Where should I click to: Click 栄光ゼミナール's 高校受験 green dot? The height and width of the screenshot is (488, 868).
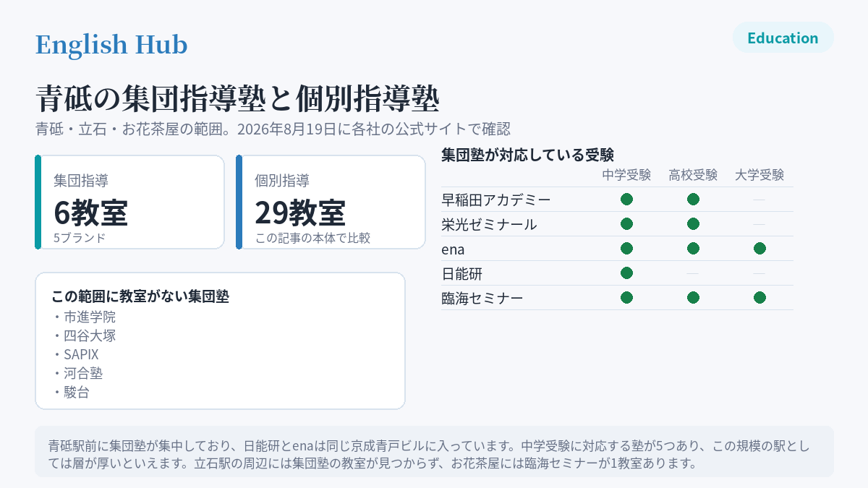pyautogui.click(x=693, y=224)
